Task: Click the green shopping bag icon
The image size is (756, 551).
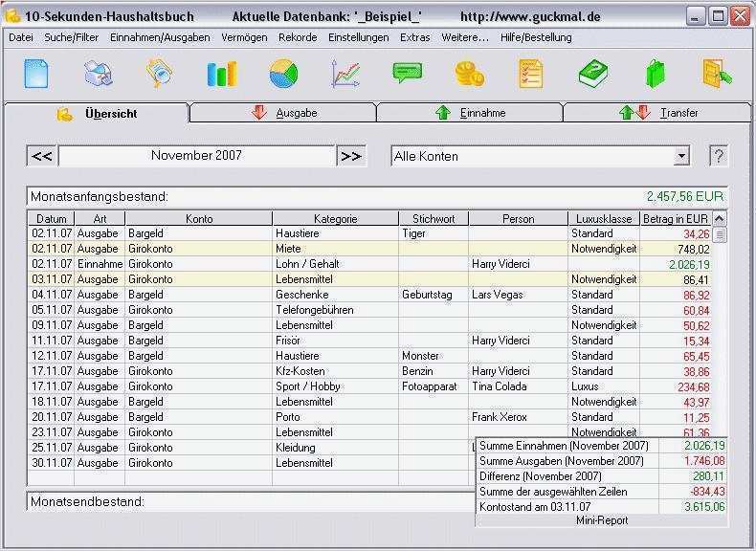Action: pos(656,74)
